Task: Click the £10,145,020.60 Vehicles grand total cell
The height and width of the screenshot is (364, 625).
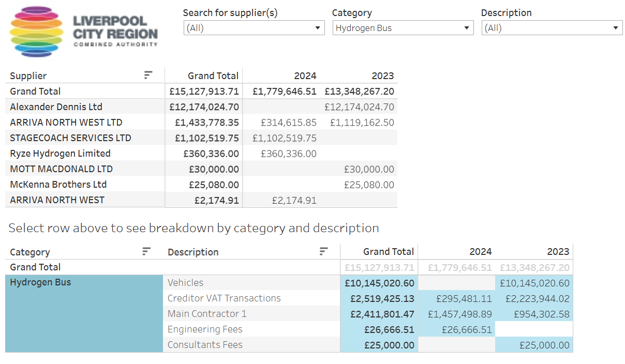Action: pyautogui.click(x=379, y=283)
